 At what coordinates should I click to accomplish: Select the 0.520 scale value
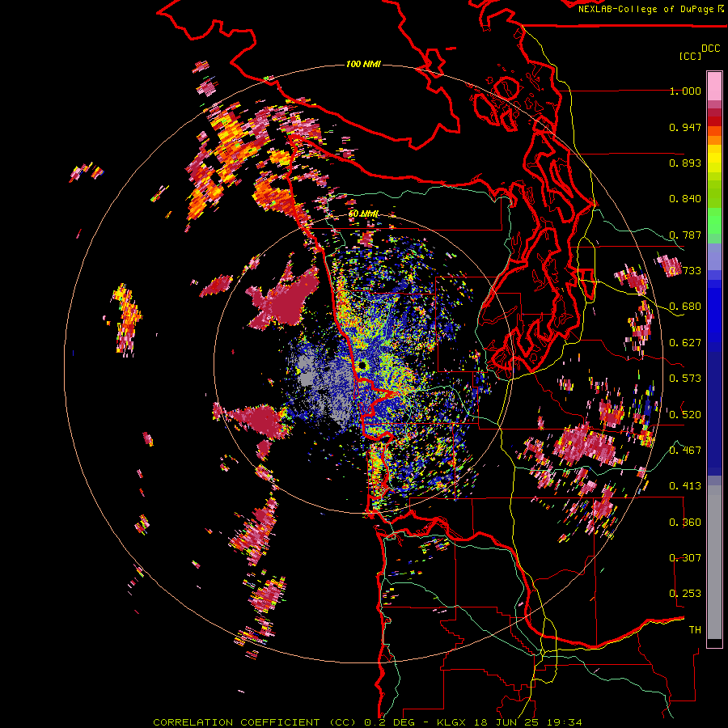tap(685, 415)
